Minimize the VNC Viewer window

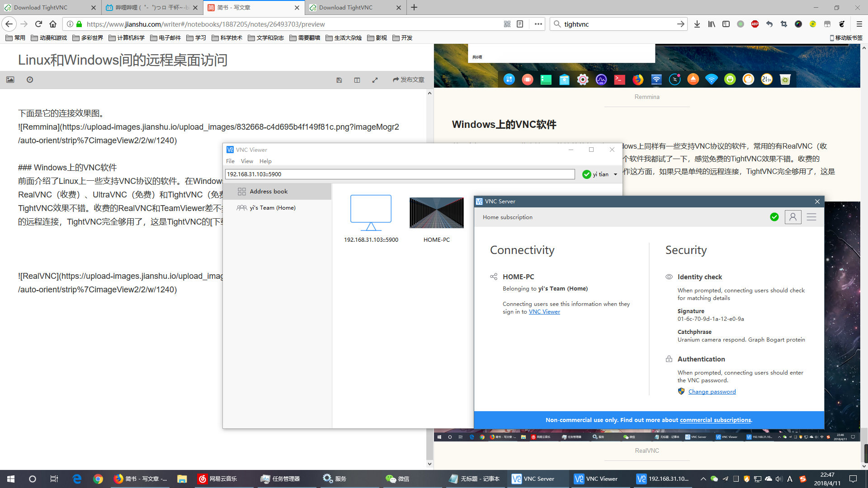tap(571, 150)
